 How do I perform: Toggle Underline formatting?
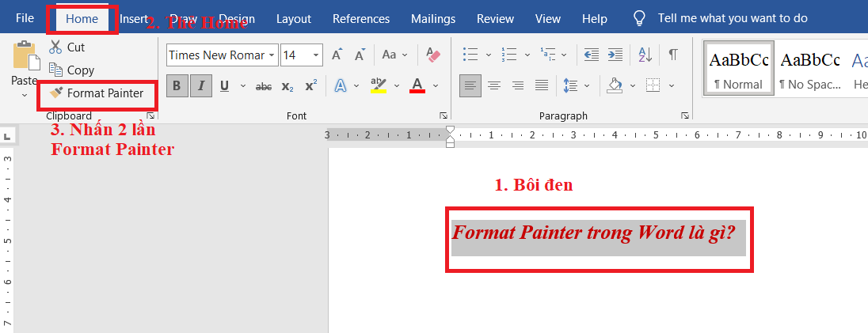tap(224, 86)
